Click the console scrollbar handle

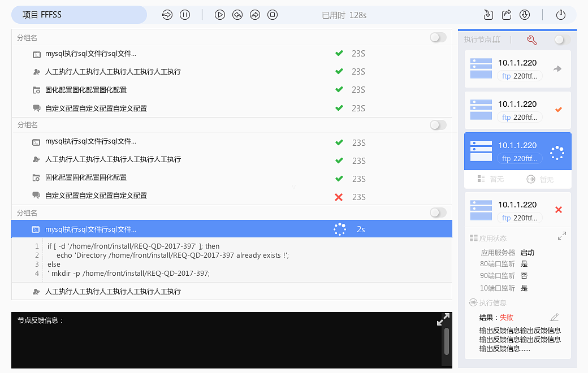446,341
